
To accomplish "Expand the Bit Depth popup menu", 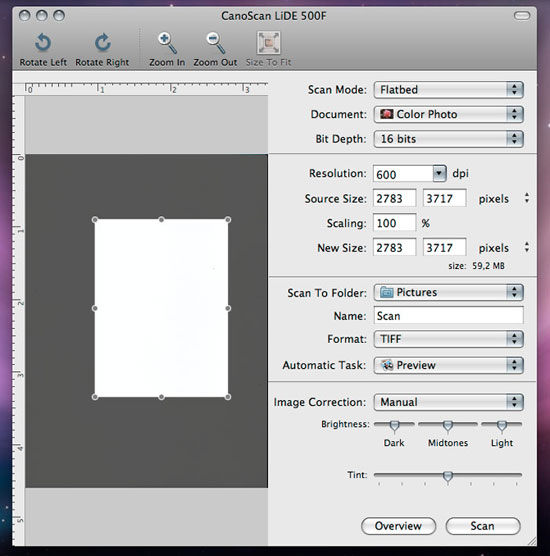I will click(x=449, y=139).
